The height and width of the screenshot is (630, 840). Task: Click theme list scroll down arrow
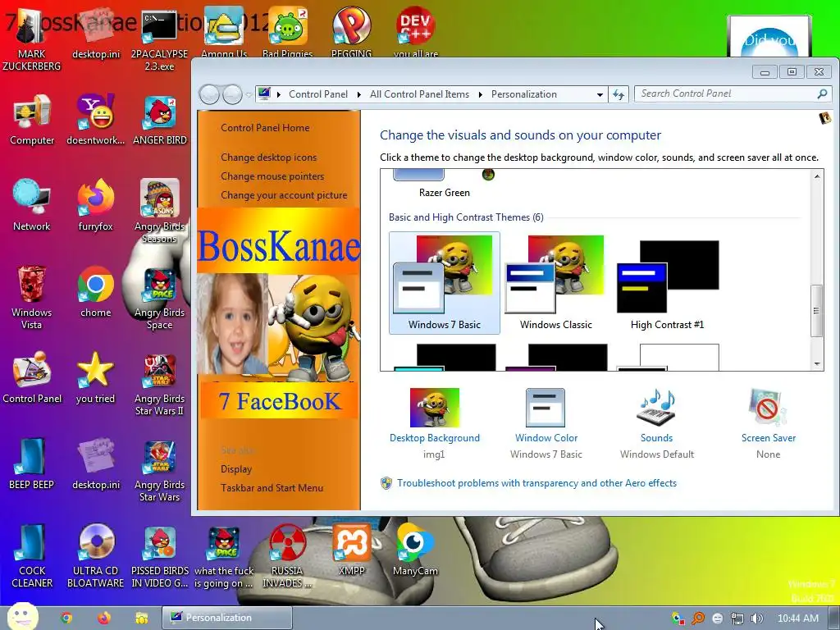817,363
